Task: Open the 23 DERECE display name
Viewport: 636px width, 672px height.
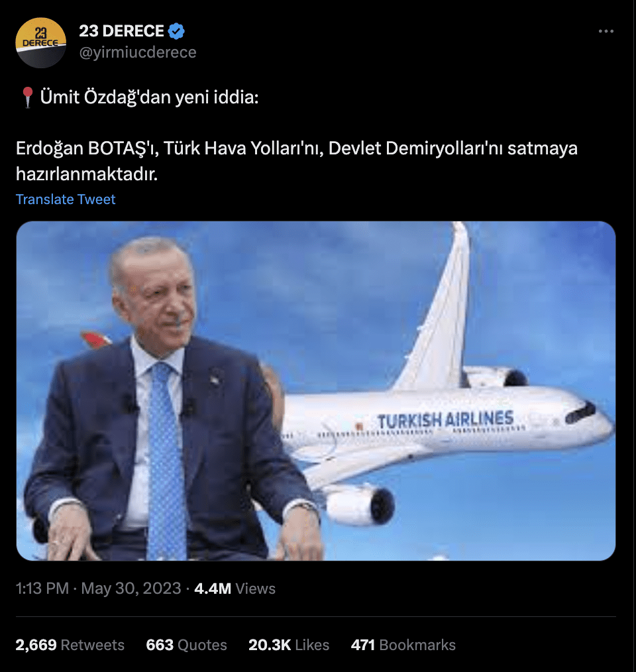Action: [x=121, y=31]
